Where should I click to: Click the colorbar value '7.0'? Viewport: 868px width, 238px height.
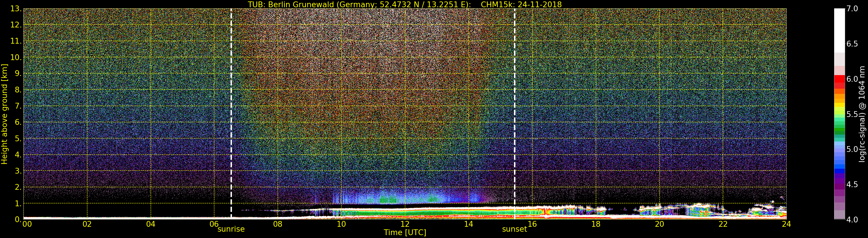click(x=852, y=9)
